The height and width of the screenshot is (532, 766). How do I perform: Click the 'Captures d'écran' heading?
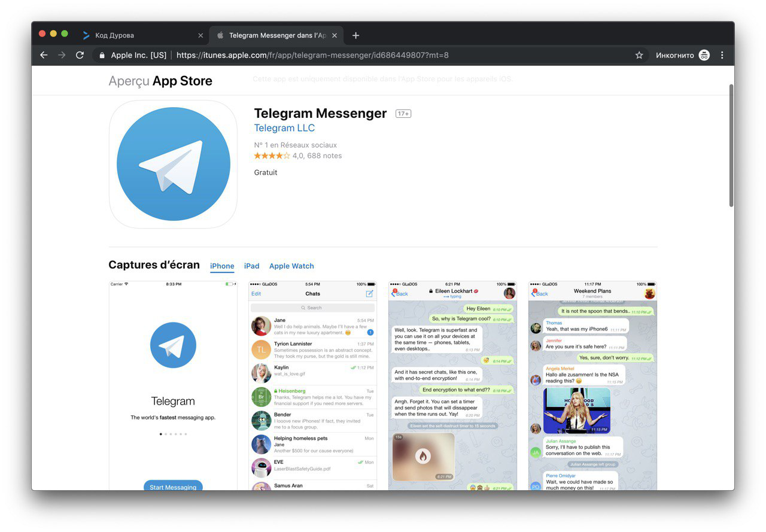tap(154, 265)
